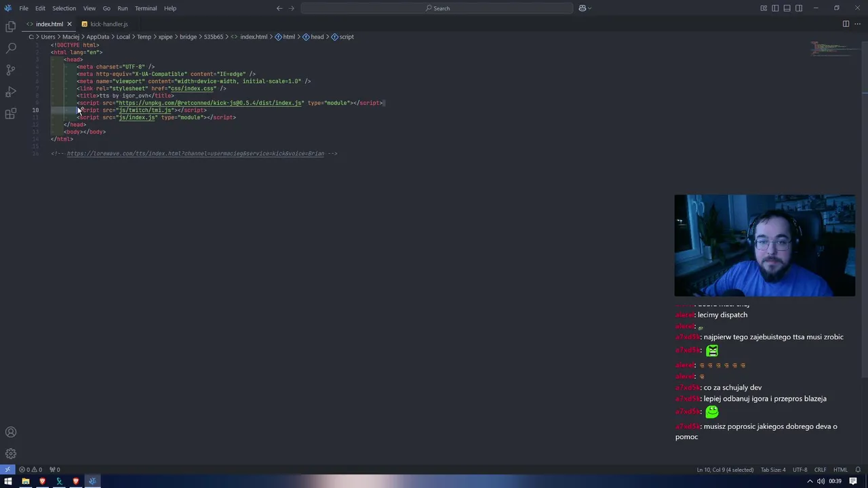Close the index.html tab

click(69, 24)
